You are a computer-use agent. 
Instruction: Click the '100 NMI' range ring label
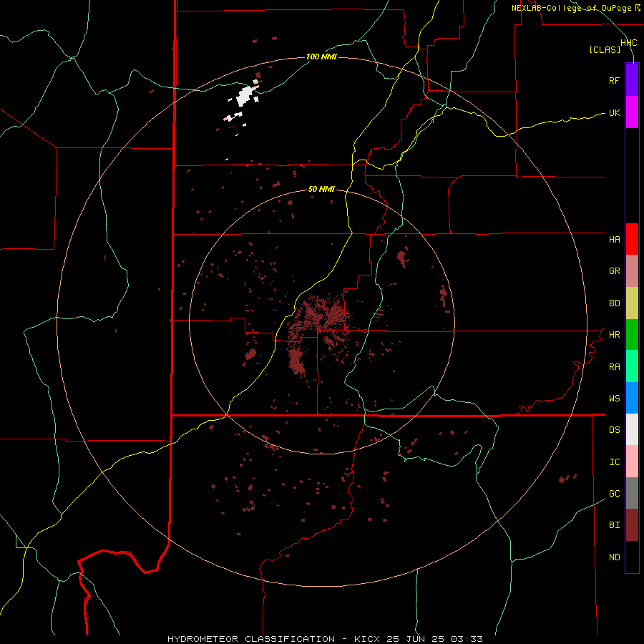point(321,57)
